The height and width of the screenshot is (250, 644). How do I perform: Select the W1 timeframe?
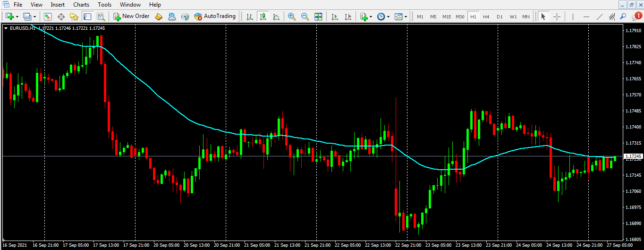coord(513,17)
